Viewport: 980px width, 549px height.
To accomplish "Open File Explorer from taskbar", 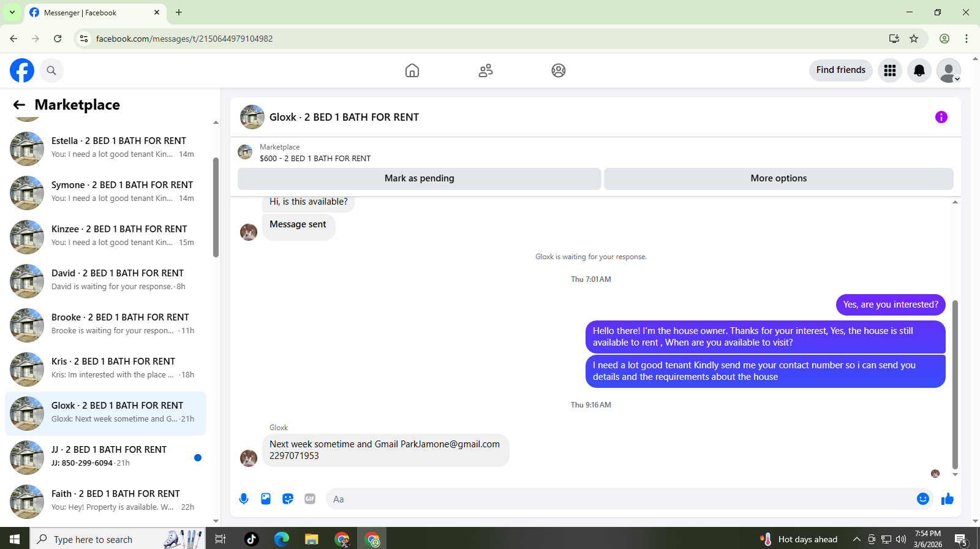I will pyautogui.click(x=312, y=539).
